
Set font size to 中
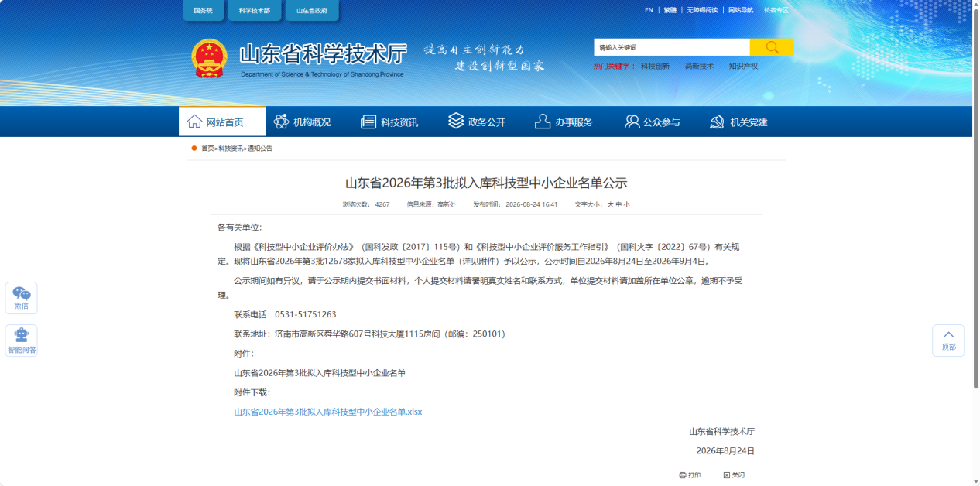pyautogui.click(x=618, y=204)
